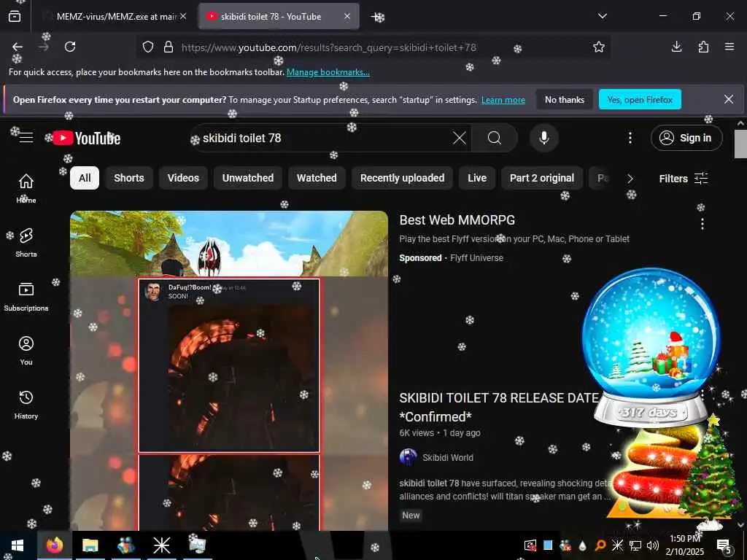Select the Shorts filter chip

[128, 178]
